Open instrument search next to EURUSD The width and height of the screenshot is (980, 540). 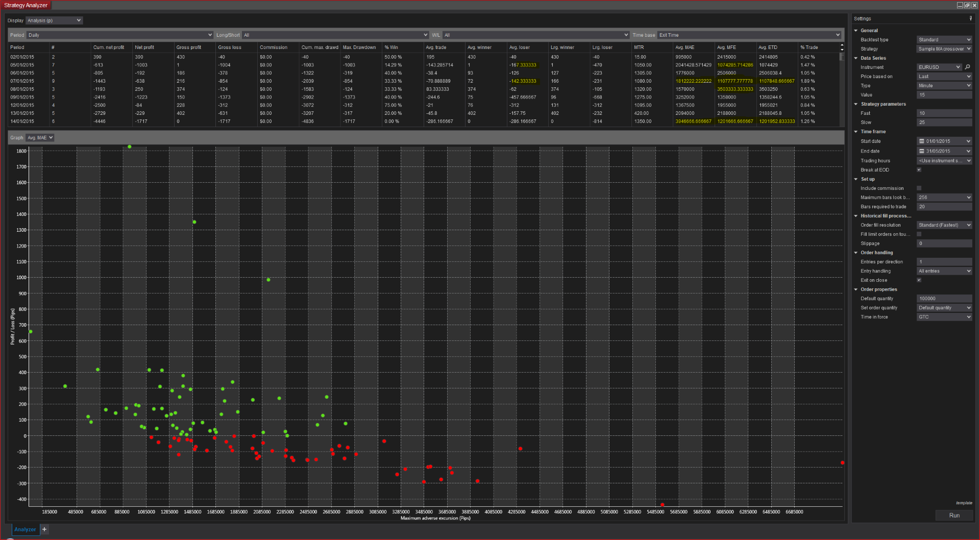click(967, 67)
